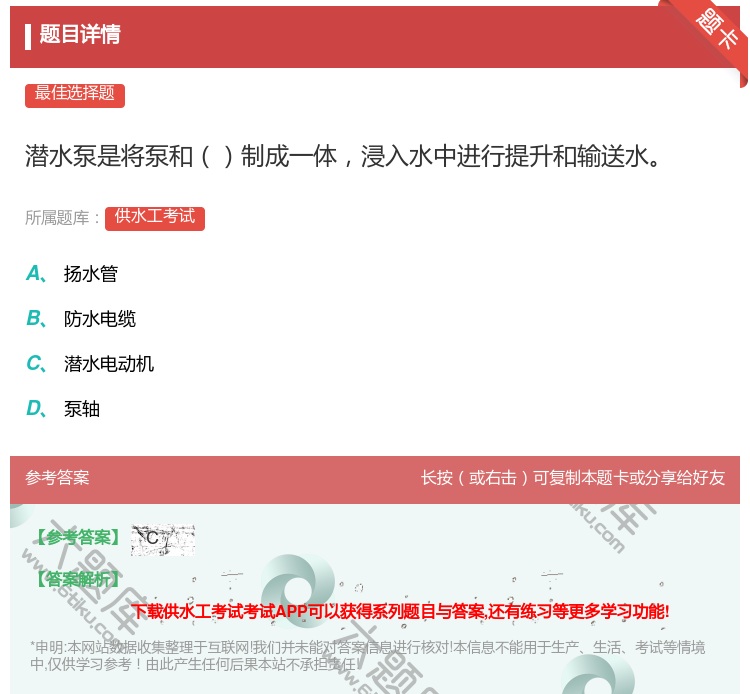Click the 【答案解析】 green label
The image size is (750, 694).
point(79,580)
